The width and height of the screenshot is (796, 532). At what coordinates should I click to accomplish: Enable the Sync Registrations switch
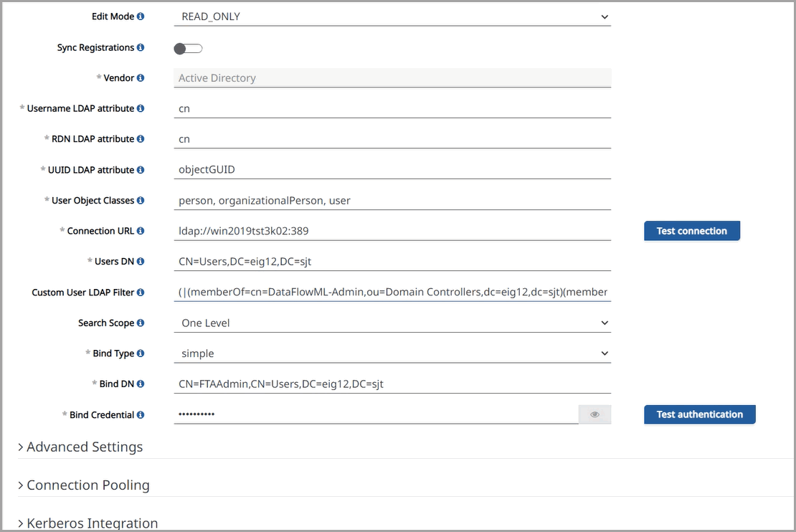(188, 48)
